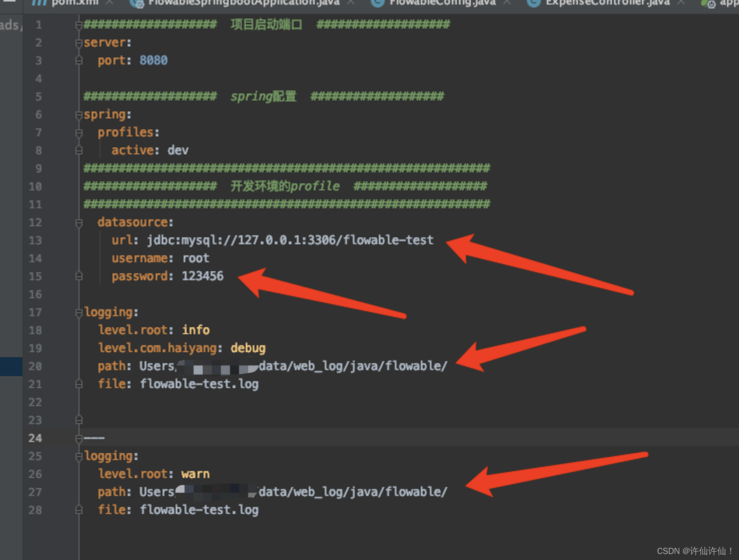Click the 项目启动端口 comment on line 1
Screen dimensions: 739x560
(x=266, y=25)
